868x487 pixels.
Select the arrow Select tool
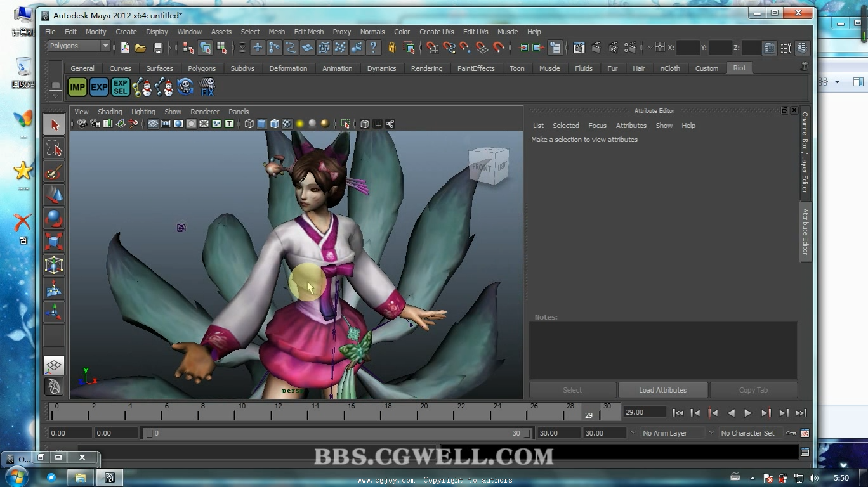click(55, 125)
